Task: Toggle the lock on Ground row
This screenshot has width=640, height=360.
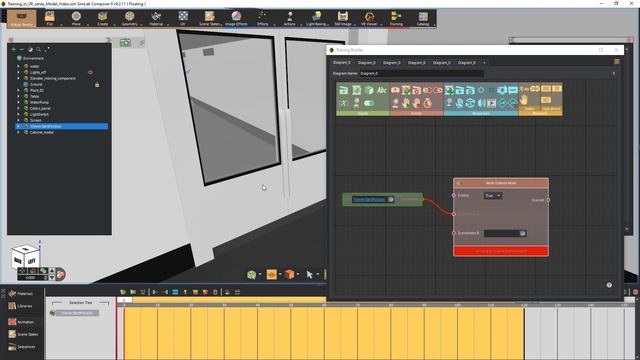Action: point(97,84)
